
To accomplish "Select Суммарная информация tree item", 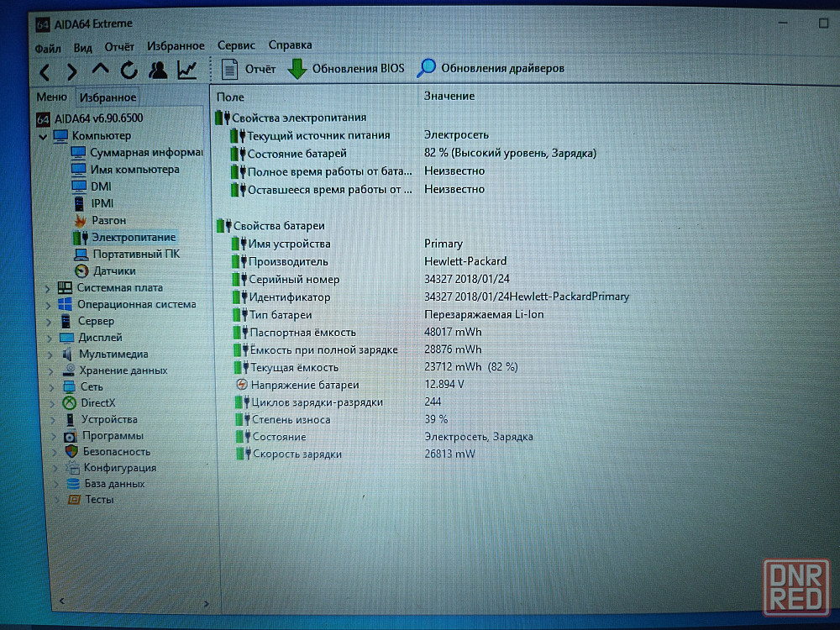I will pos(146,153).
